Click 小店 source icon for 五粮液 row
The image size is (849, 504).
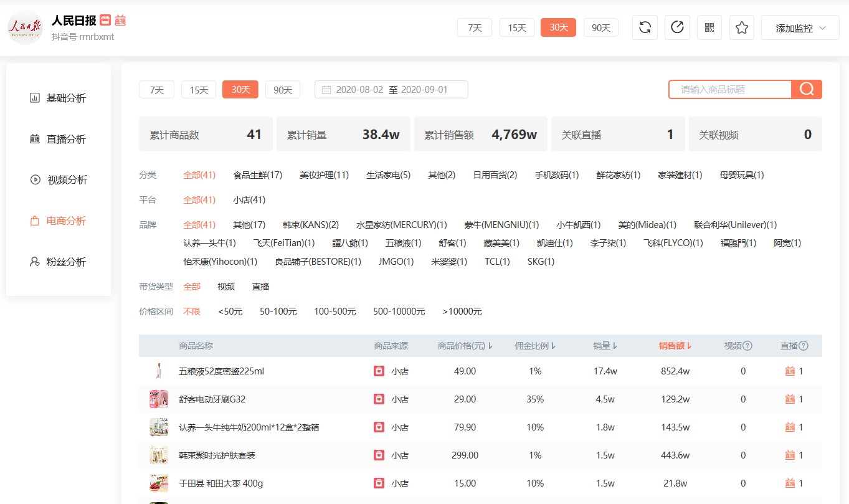tap(379, 371)
